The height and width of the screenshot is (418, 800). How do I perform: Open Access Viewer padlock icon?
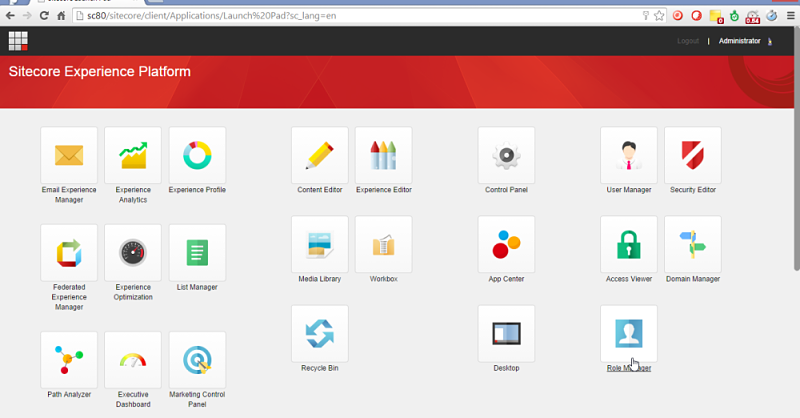[629, 244]
